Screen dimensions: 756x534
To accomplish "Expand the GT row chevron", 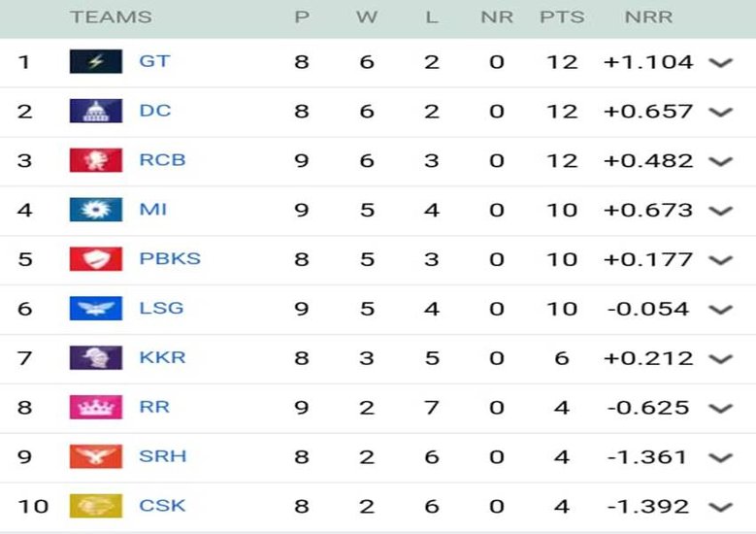I will 721,63.
